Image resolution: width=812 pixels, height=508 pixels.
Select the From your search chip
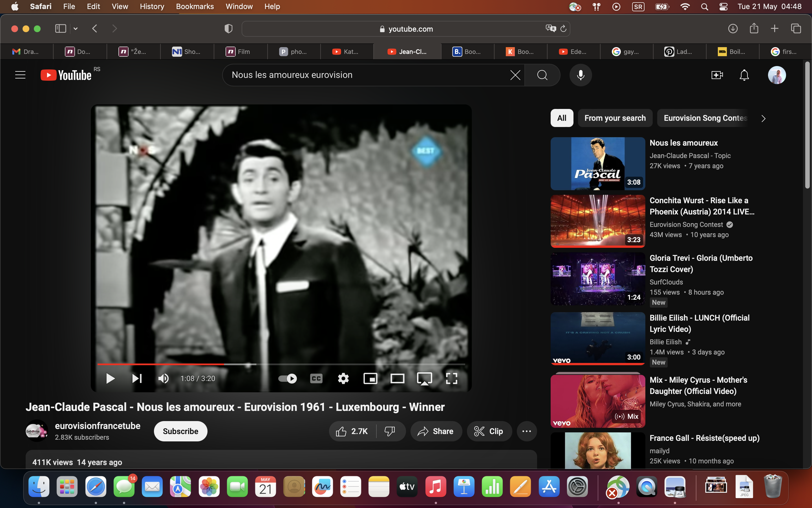coord(615,118)
